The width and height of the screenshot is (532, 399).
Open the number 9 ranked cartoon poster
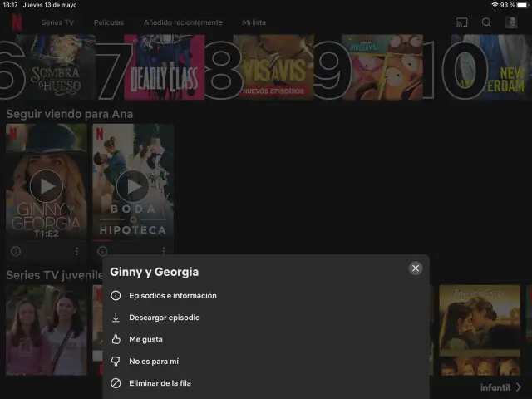click(382, 66)
